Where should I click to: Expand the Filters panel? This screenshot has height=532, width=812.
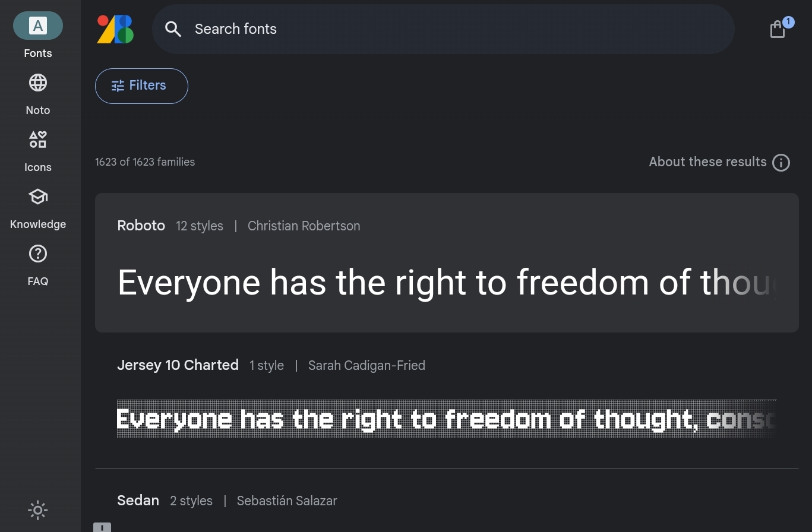click(141, 86)
